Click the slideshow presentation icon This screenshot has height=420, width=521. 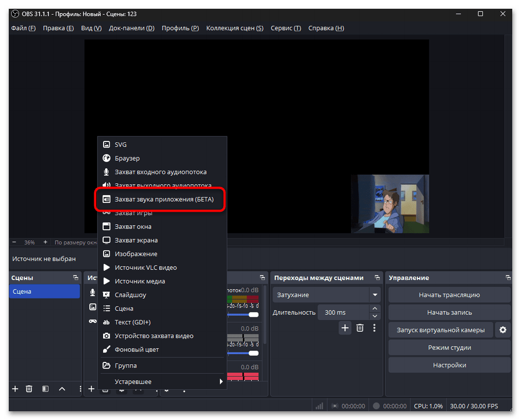(106, 295)
